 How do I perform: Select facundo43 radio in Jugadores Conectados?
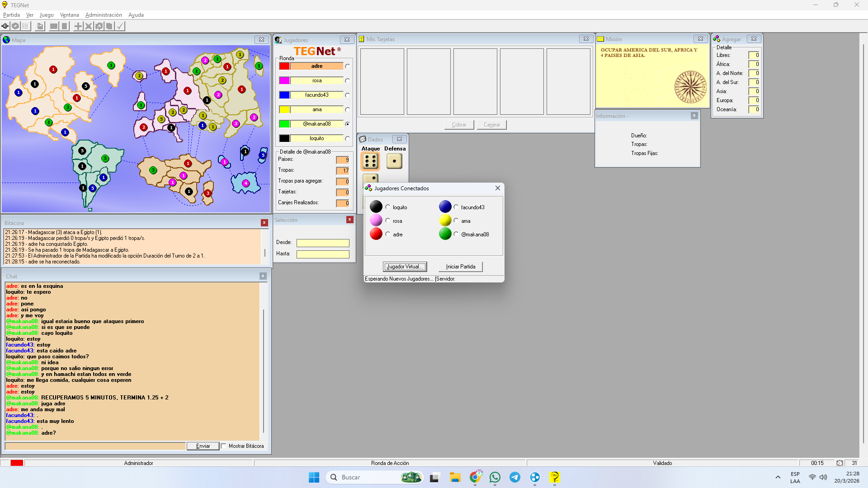pos(456,207)
